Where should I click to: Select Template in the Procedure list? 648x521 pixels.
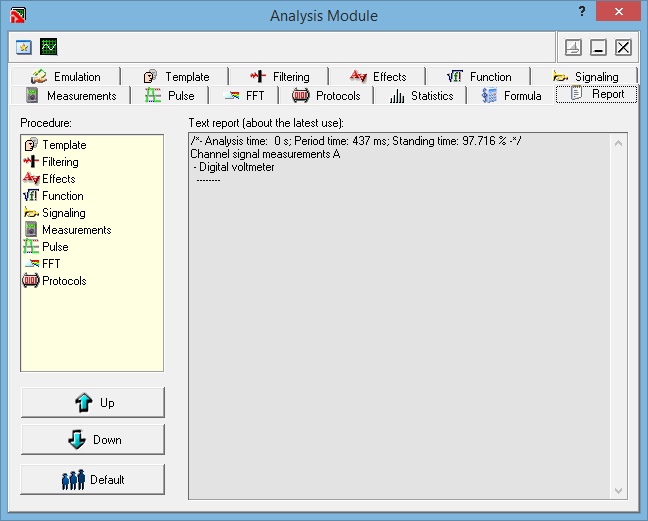(63, 145)
